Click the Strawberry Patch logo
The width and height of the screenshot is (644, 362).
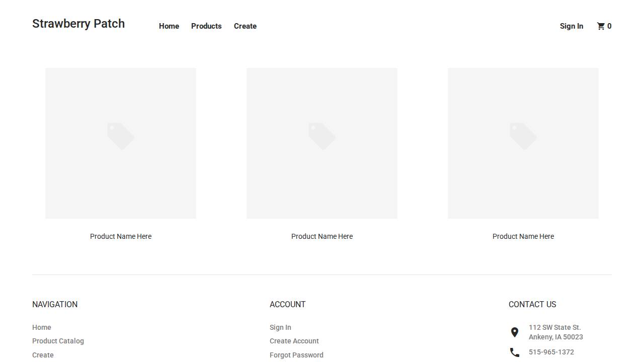(x=78, y=23)
